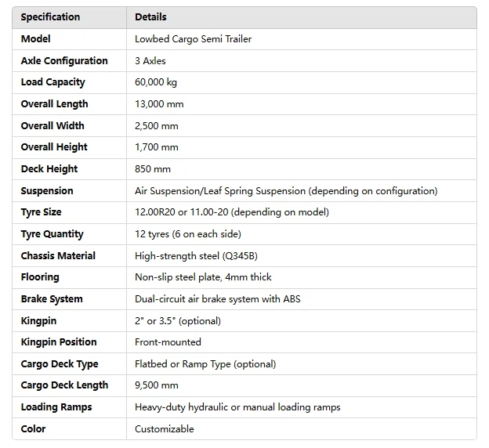Click the Front-mounted kingpin position value
The height and width of the screenshot is (448, 489).
point(168,342)
